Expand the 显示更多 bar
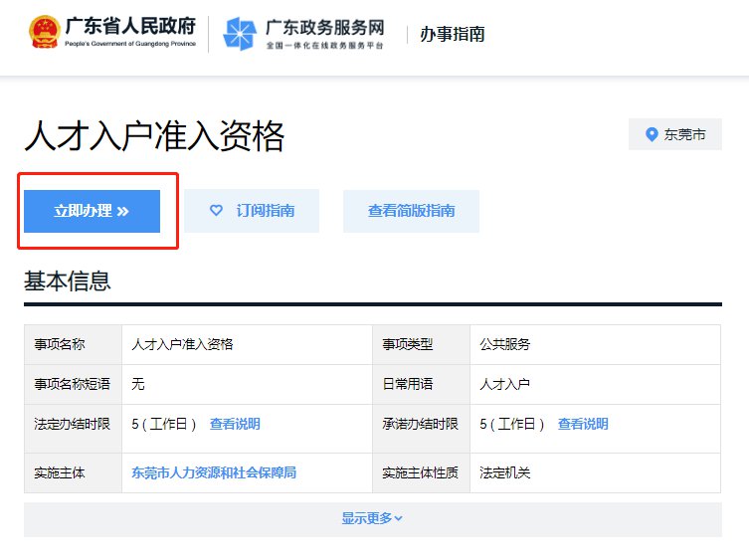This screenshot has height=560, width=749. pos(372,518)
